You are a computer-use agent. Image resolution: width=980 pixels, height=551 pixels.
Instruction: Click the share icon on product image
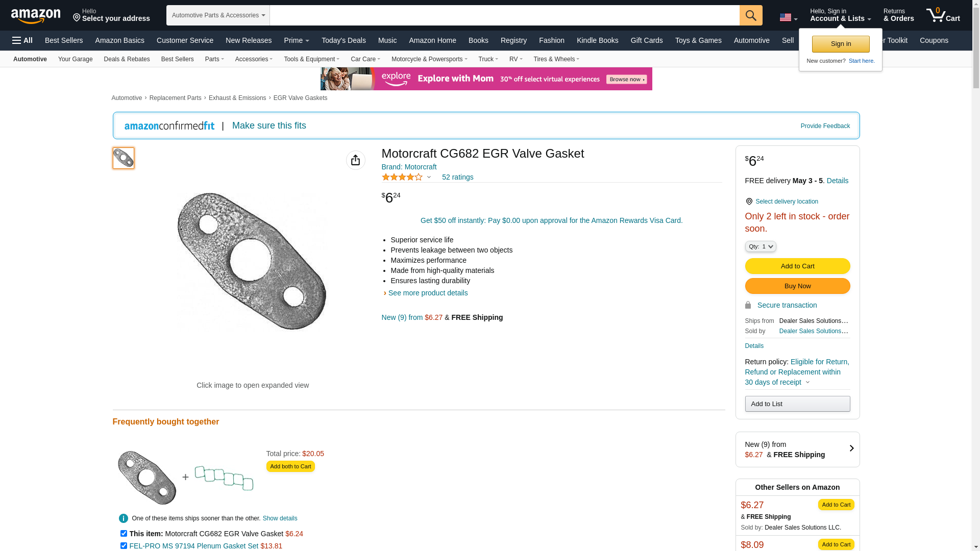(x=355, y=160)
